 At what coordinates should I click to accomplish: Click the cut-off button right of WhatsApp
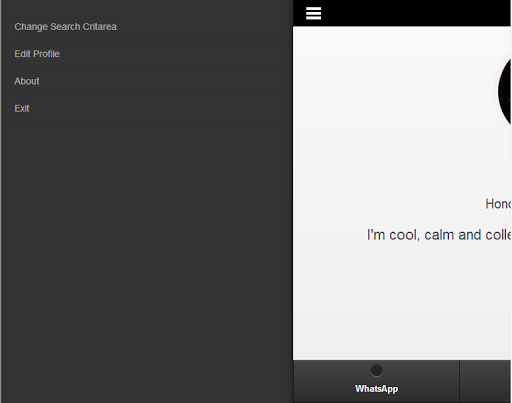485,381
